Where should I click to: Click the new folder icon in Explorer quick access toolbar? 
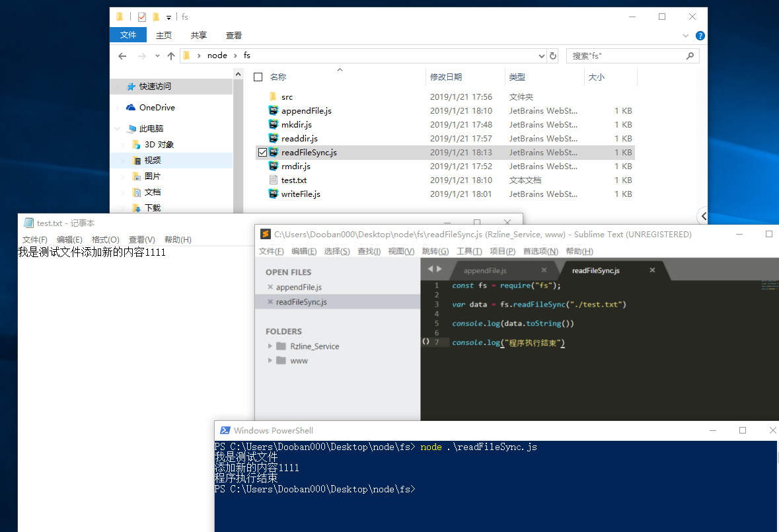[156, 17]
